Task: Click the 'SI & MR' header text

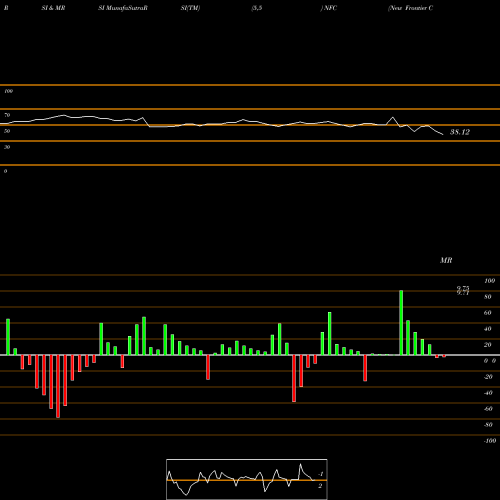Action: click(x=53, y=8)
